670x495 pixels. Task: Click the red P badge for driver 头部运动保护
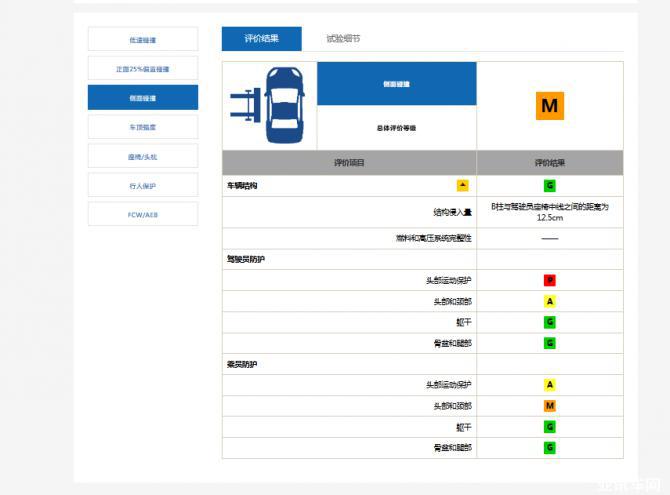click(549, 280)
